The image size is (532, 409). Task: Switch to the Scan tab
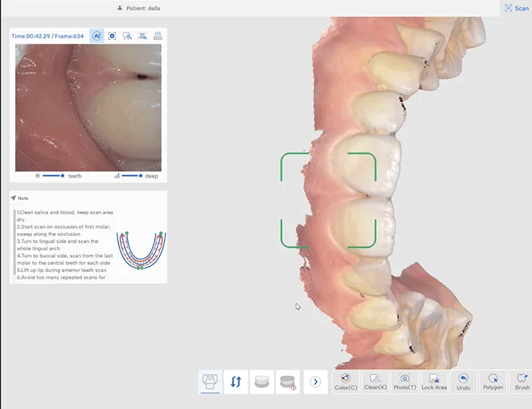point(517,8)
